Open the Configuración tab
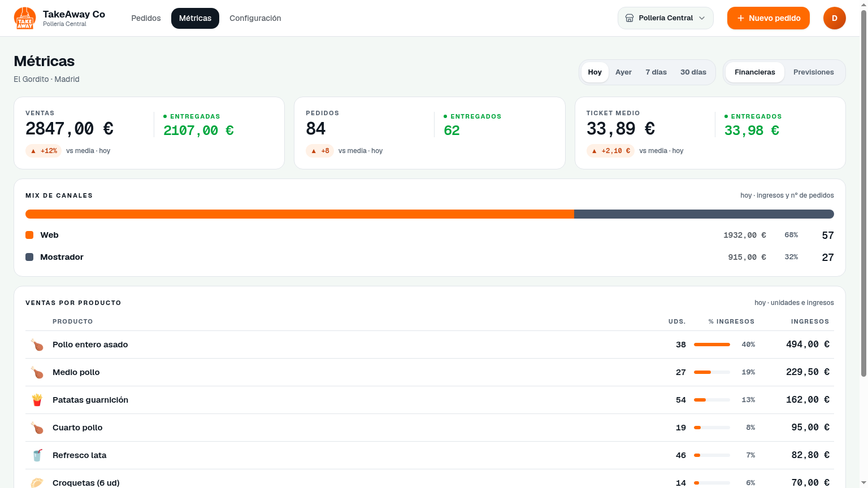 tap(255, 18)
